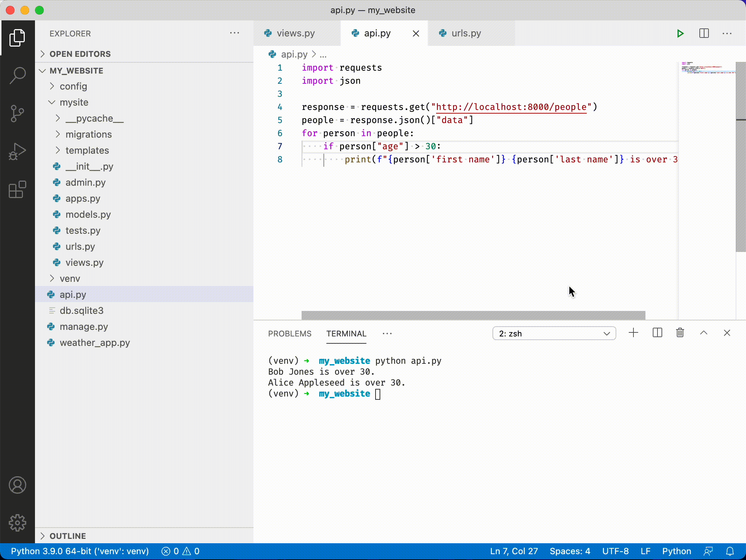Click Python 3.9.0 interpreter in status bar
Viewport: 746px width, 560px height.
[80, 551]
